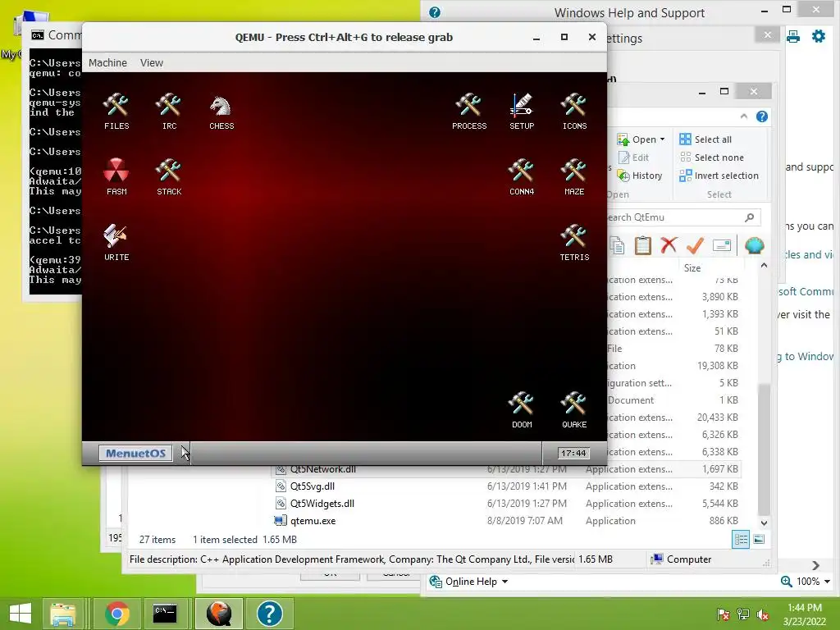Open the ICONS desktop icon
This screenshot has width=840, height=630.
[574, 112]
